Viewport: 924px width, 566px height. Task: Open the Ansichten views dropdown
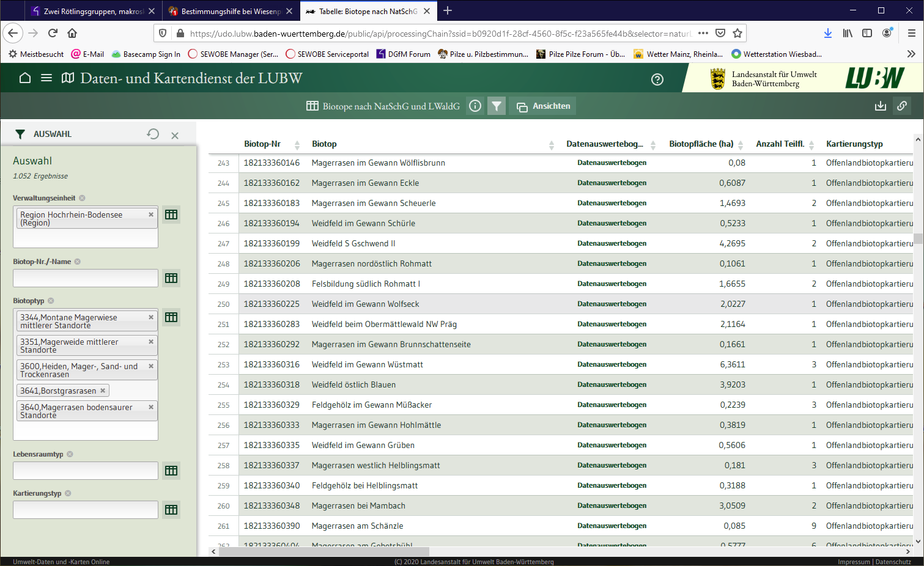[543, 106]
